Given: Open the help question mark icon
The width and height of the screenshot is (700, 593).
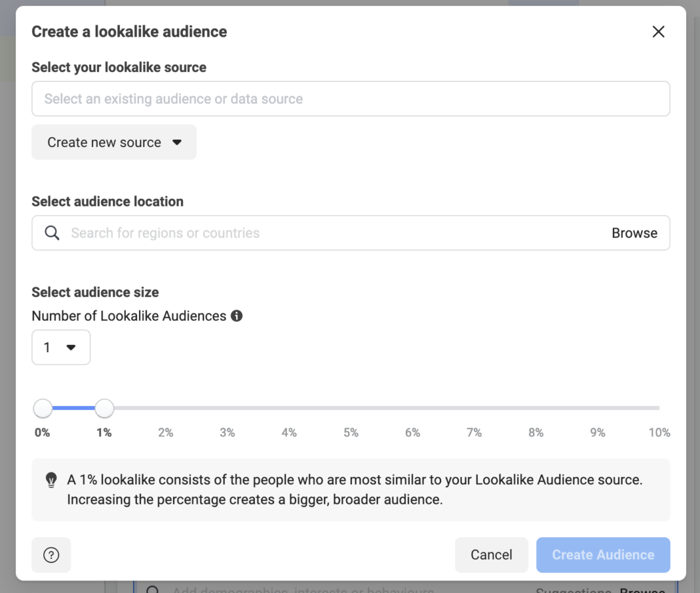Looking at the screenshot, I should pos(51,555).
